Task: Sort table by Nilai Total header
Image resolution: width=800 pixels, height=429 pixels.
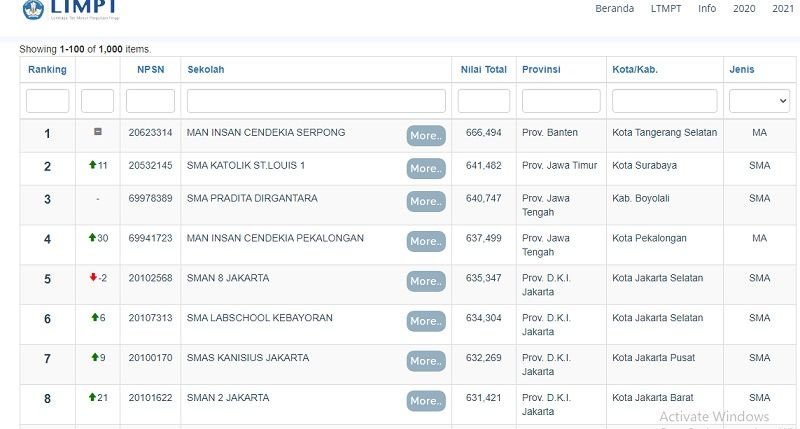Action: click(484, 69)
